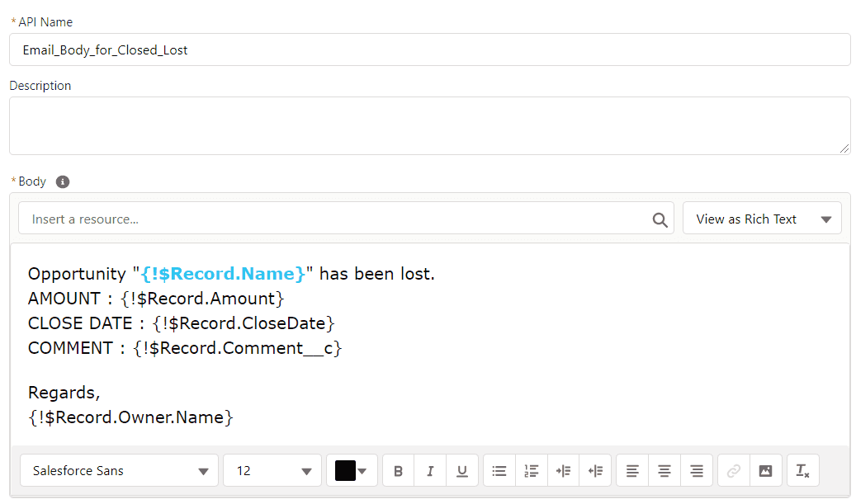
Task: Remove formatting with the clear format icon
Action: [803, 471]
